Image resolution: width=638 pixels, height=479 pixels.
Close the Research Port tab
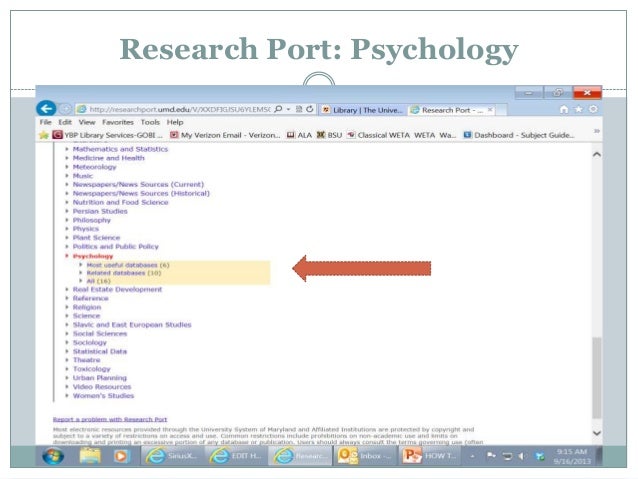click(x=490, y=109)
